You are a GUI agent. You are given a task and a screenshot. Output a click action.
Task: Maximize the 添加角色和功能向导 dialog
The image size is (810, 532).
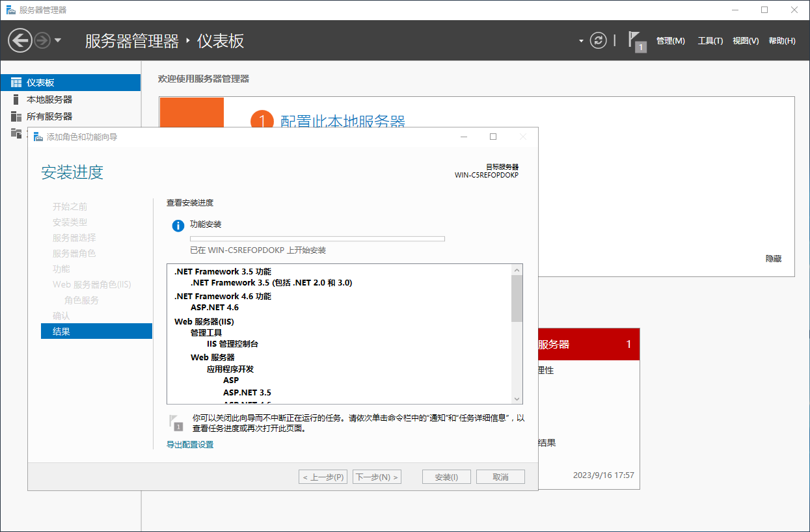(493, 137)
